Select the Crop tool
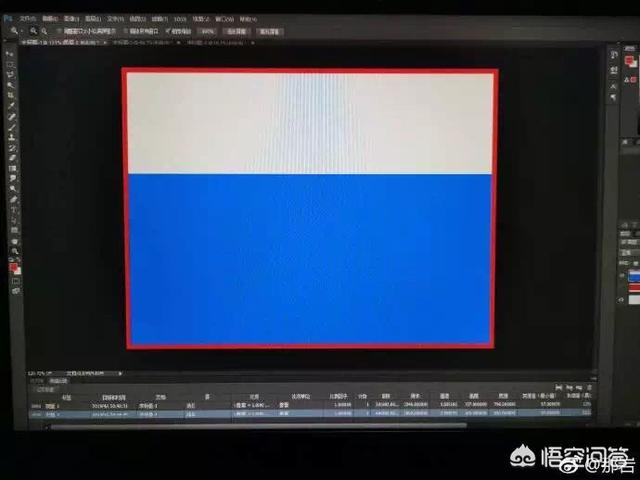640x480 pixels. pyautogui.click(x=11, y=94)
